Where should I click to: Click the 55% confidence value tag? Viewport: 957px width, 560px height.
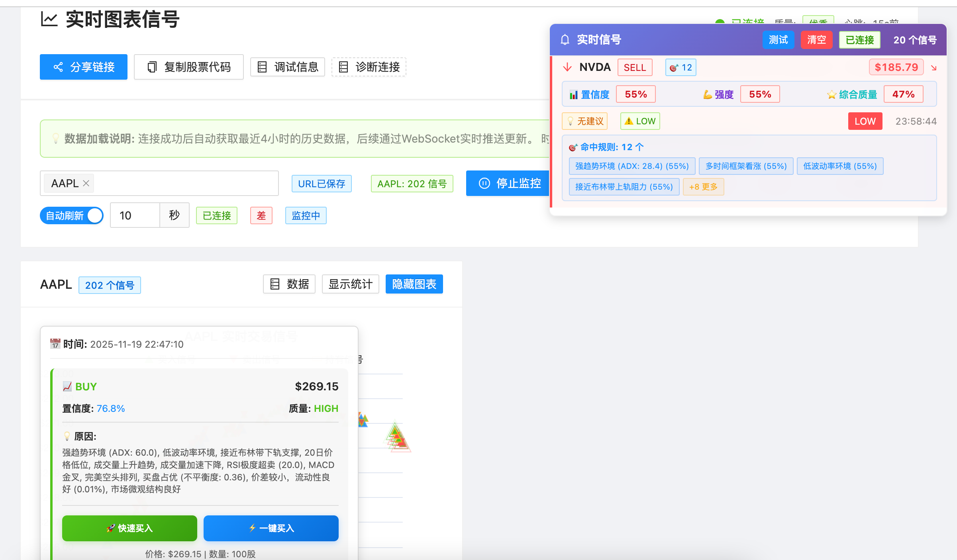pos(636,94)
